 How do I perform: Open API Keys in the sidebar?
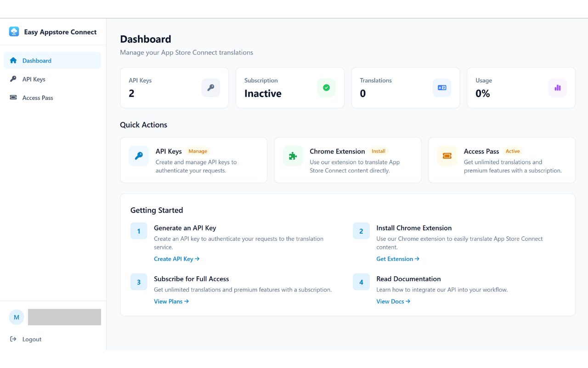pos(52,79)
